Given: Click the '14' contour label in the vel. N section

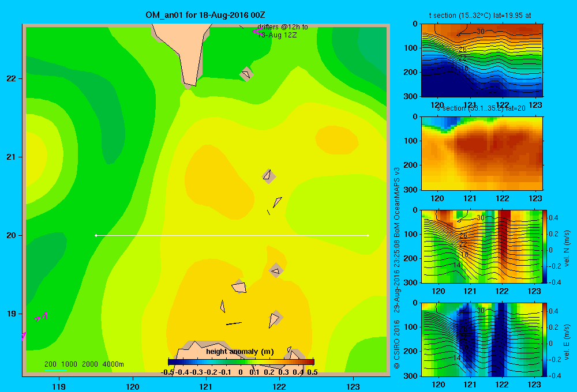Looking at the screenshot, I should click(456, 265).
